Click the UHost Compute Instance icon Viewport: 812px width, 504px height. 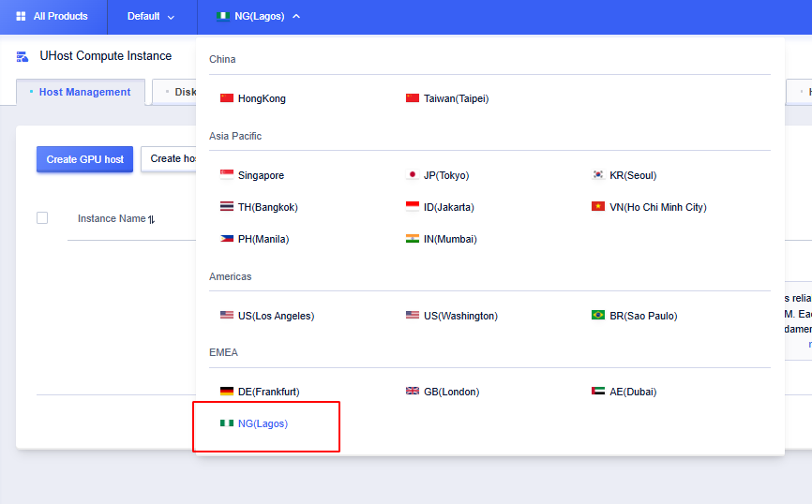(23, 56)
